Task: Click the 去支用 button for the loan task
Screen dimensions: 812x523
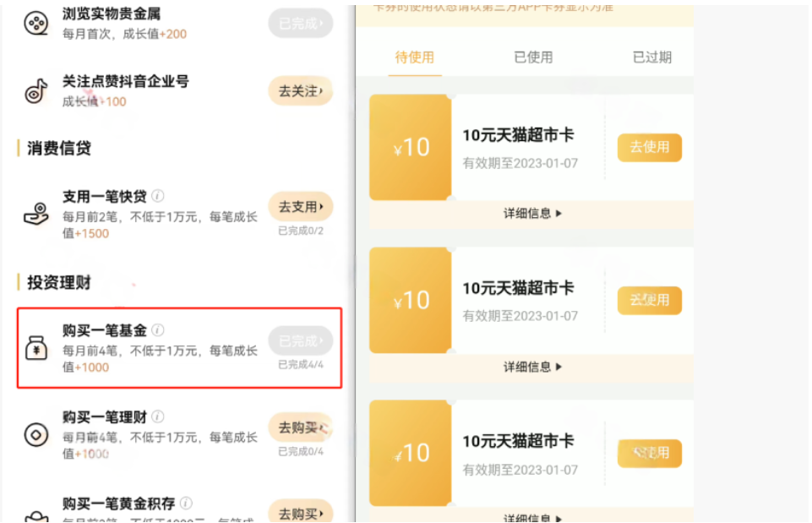Action: [300, 206]
